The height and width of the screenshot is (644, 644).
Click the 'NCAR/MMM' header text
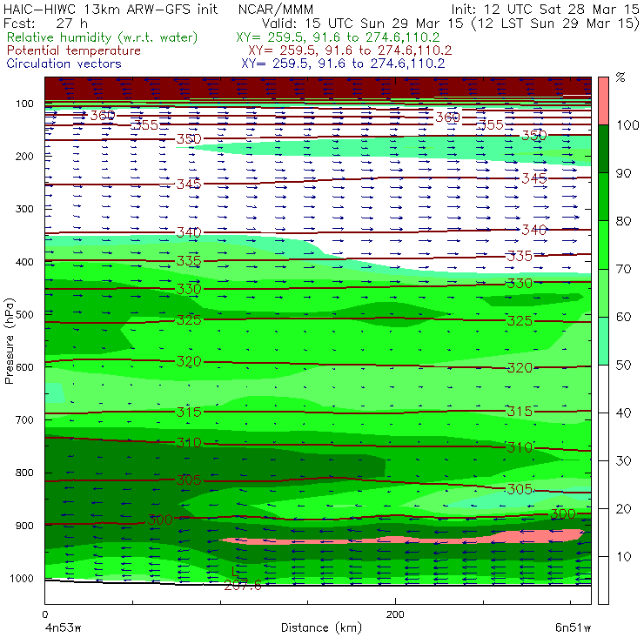coord(276,9)
